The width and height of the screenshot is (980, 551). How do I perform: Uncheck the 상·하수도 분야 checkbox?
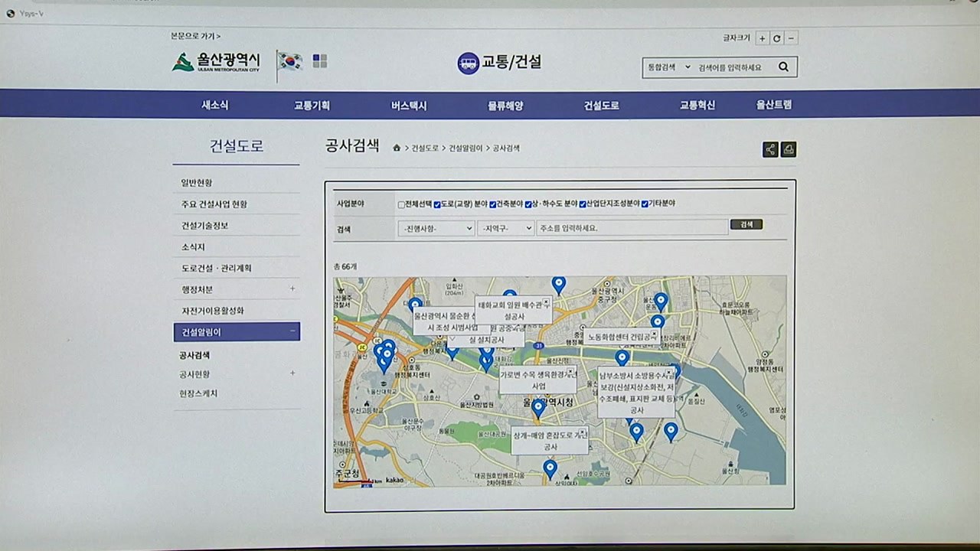[528, 204]
